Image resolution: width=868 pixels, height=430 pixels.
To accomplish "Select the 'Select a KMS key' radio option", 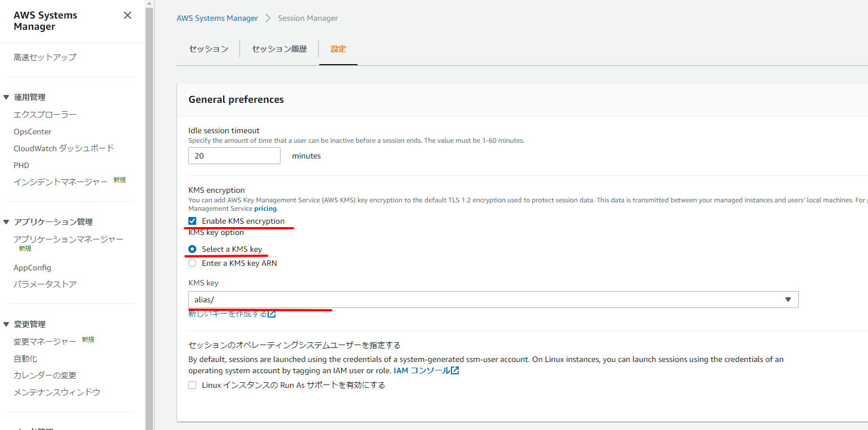I will coord(192,249).
